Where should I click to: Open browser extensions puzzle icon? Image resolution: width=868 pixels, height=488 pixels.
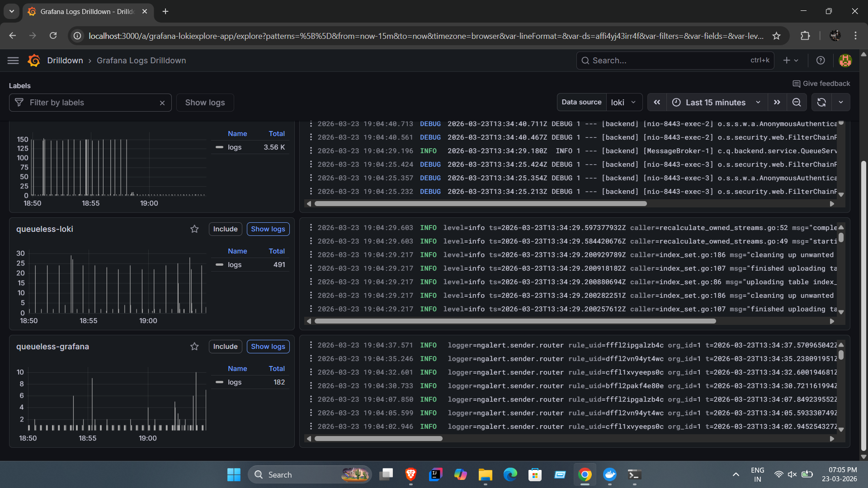805,36
